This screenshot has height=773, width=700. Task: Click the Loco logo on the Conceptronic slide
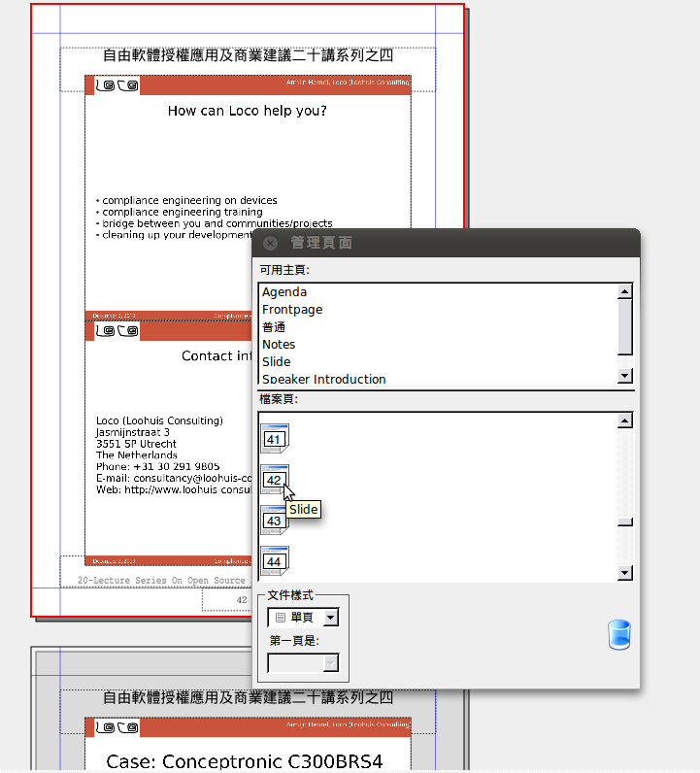[x=117, y=727]
